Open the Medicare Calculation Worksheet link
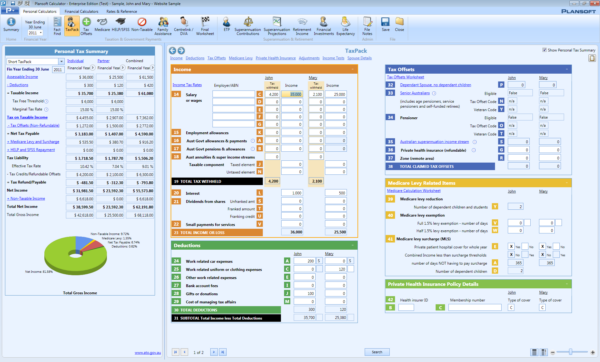This screenshot has width=600, height=362. [414, 191]
